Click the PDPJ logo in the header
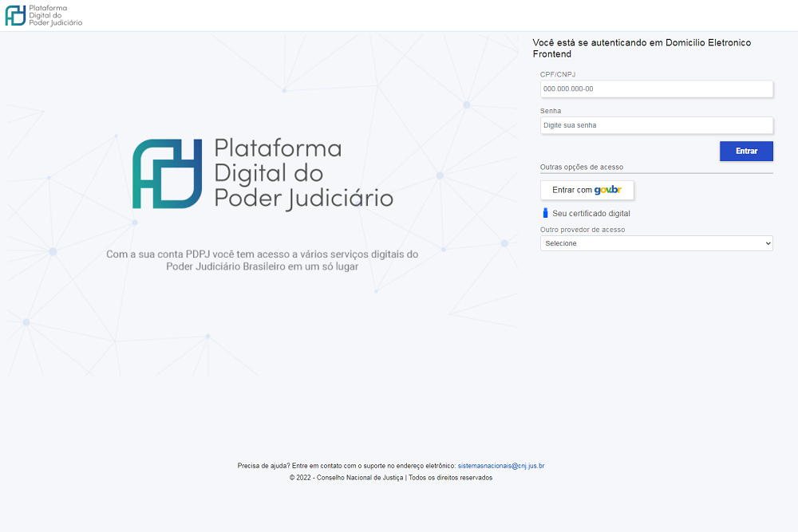 tap(44, 15)
